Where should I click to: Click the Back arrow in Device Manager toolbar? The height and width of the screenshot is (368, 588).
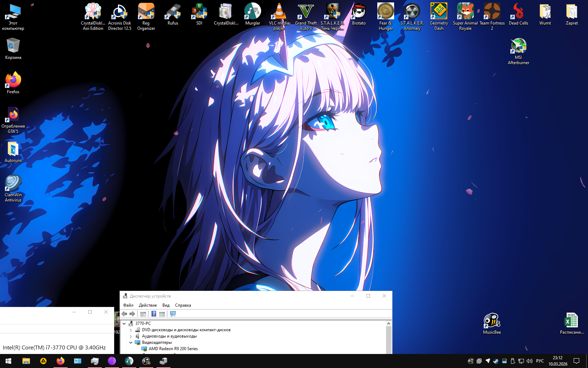pos(124,314)
